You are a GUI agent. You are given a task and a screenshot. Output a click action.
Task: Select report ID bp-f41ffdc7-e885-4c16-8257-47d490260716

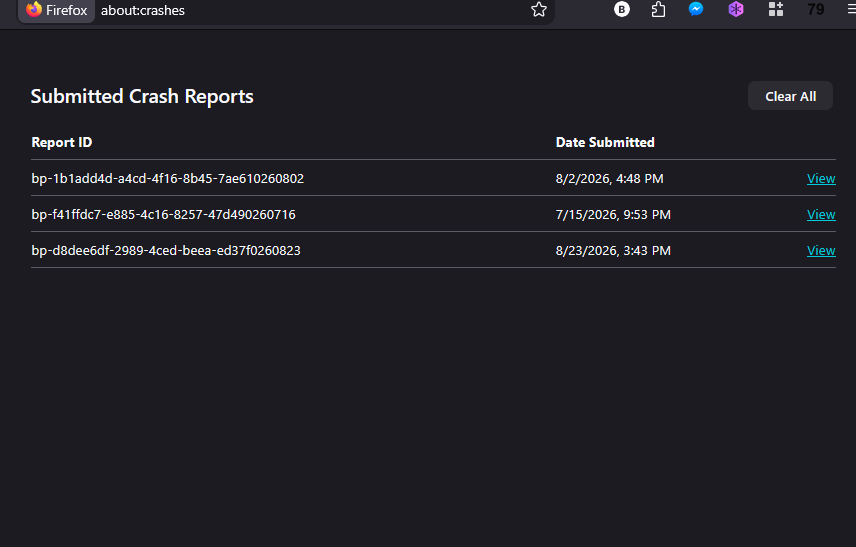pos(163,215)
